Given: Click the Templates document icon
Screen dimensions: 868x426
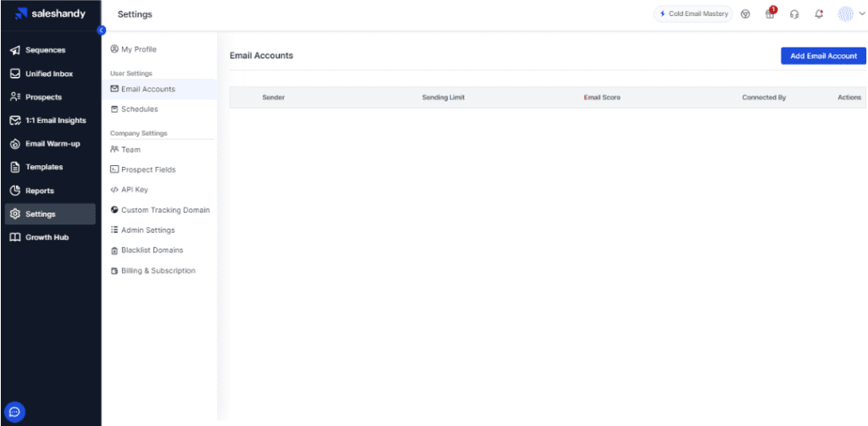Looking at the screenshot, I should pos(15,167).
